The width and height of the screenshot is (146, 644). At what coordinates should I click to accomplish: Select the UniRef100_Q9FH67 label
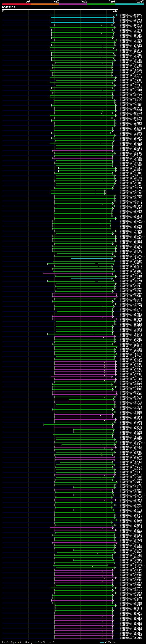tap(131, 588)
